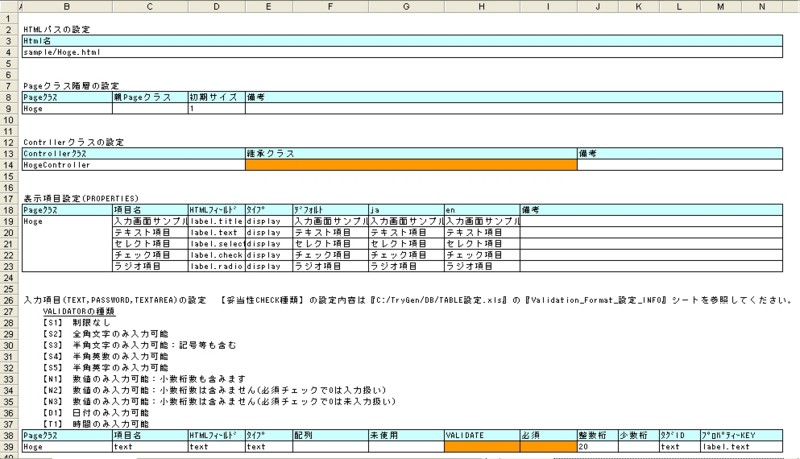Select 項目名 cell セレクト項目 in row 21
The width and height of the screenshot is (800, 459).
tap(150, 244)
